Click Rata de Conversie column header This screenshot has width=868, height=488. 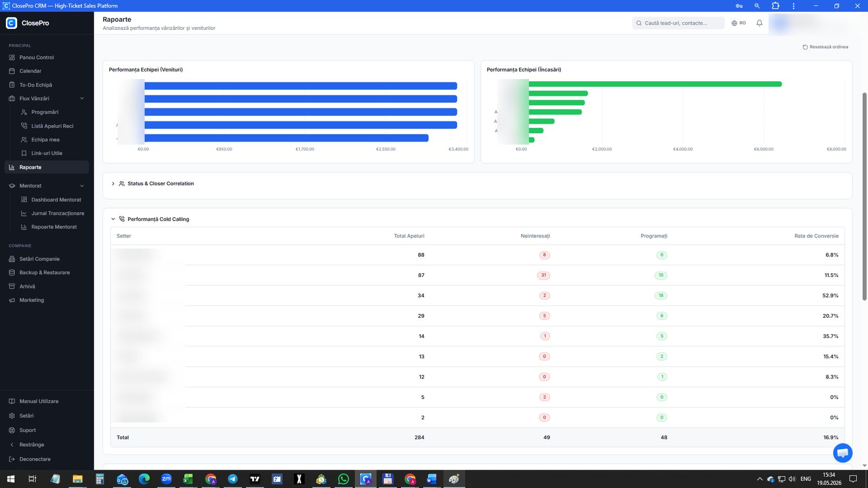coord(816,236)
